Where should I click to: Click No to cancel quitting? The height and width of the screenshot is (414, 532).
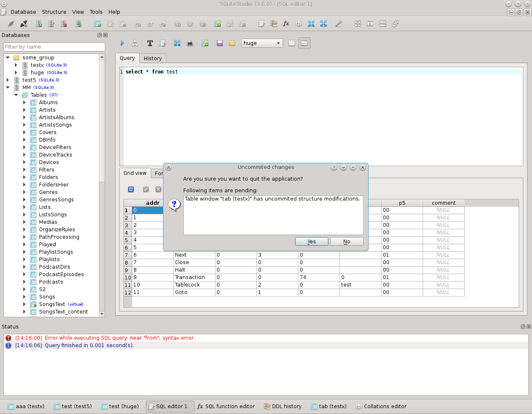coord(347,242)
